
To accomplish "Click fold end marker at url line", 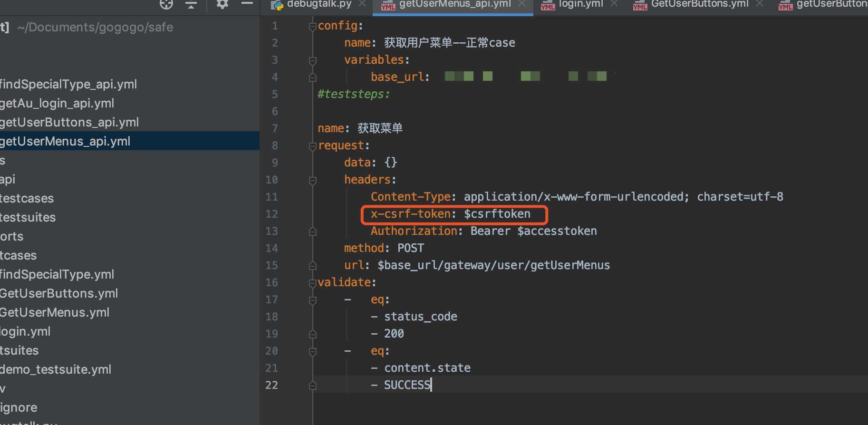I will pyautogui.click(x=312, y=265).
